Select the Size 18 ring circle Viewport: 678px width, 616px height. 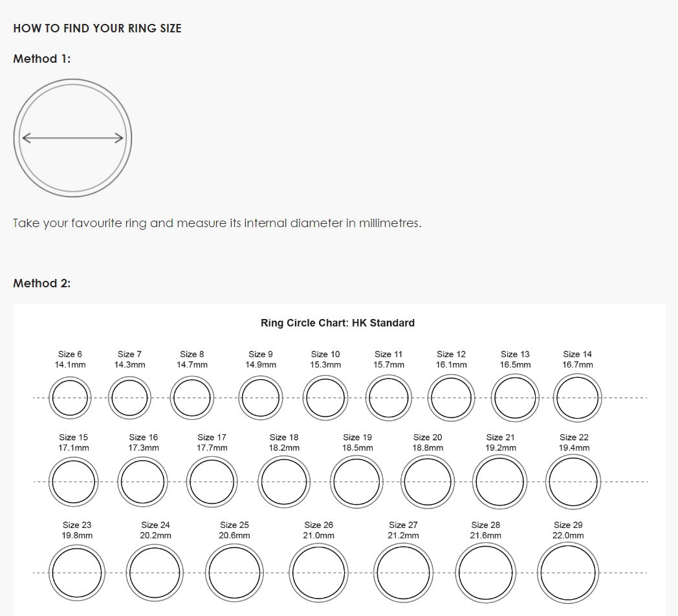pyautogui.click(x=283, y=482)
